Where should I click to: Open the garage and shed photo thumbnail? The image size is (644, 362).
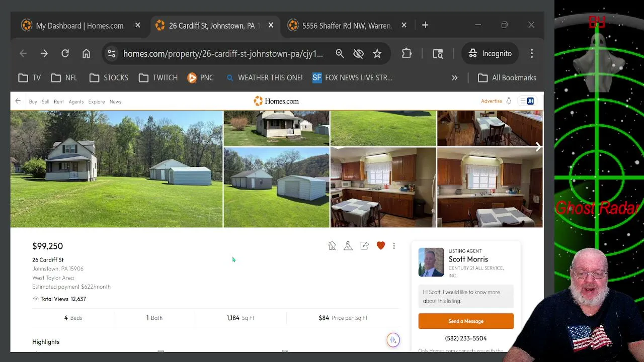click(276, 187)
